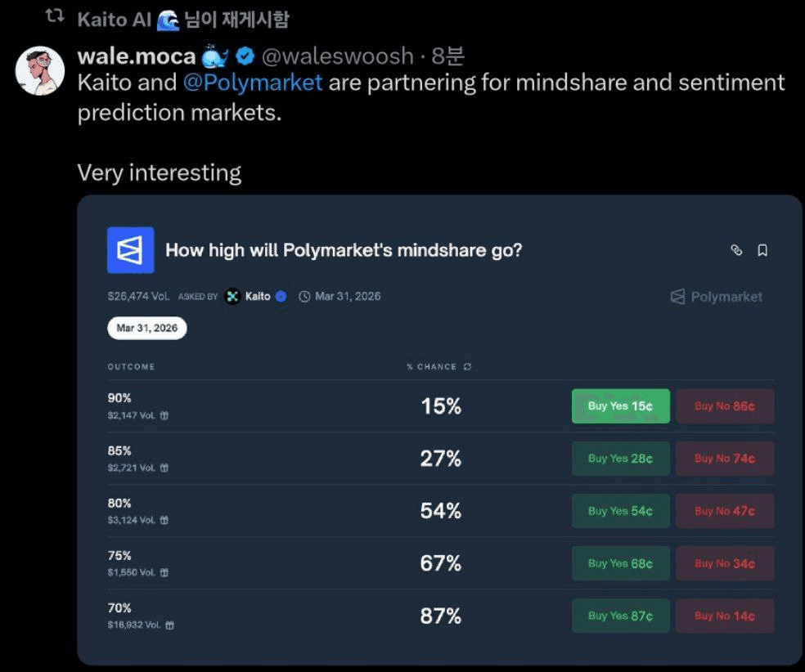Click the copy link icon on market card
This screenshot has width=805, height=672.
(x=736, y=250)
